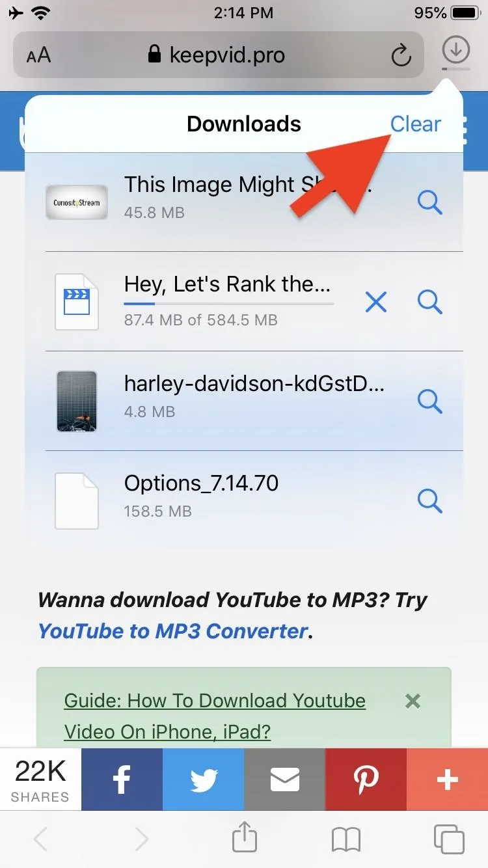Click '87.4 MB of 584.5 MB' status text
Screen dimensions: 488x868
tap(200, 320)
